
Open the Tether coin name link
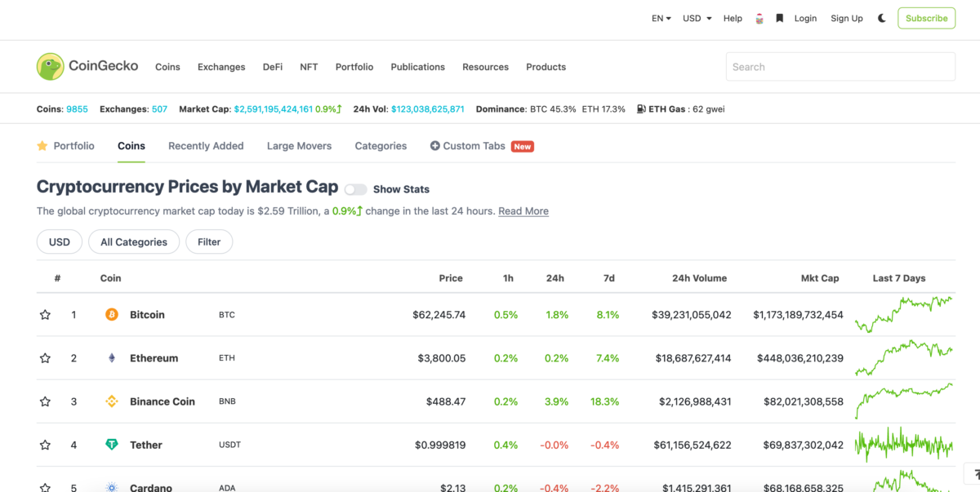click(146, 445)
